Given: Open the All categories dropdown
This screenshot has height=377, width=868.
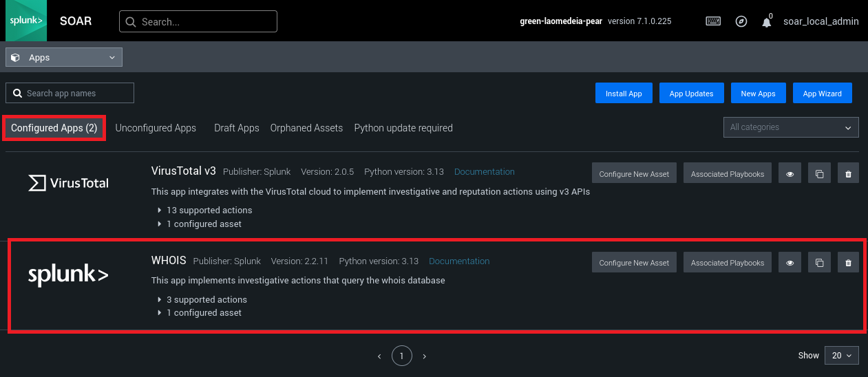Looking at the screenshot, I should point(790,127).
